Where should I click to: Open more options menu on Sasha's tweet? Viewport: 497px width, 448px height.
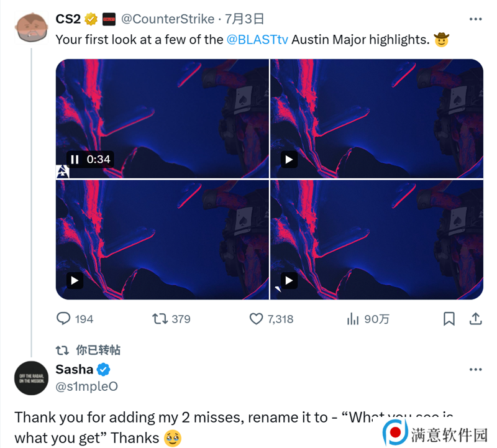tap(475, 369)
